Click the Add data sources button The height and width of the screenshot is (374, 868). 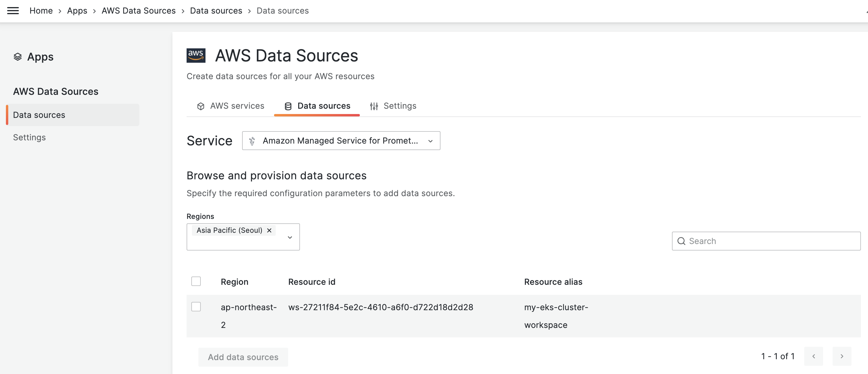(x=243, y=357)
